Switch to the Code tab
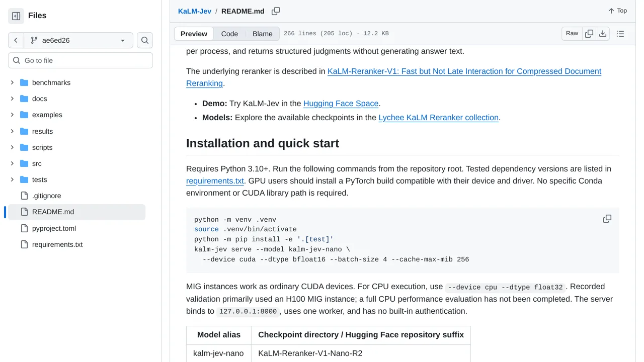 [x=229, y=34]
